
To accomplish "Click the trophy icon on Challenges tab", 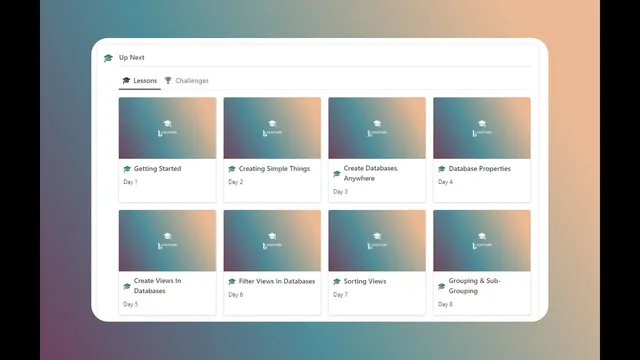I will (x=168, y=80).
